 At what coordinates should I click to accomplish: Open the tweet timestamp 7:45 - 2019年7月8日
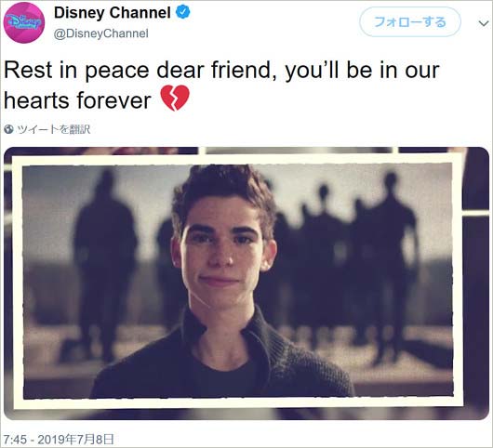click(59, 440)
